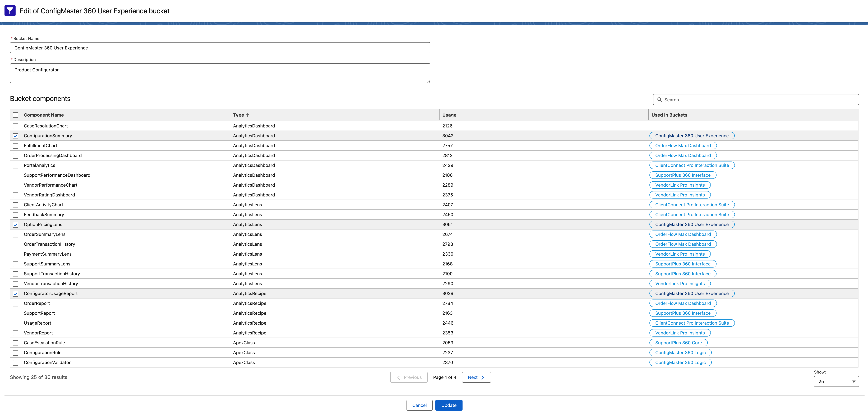868x414 pixels.
Task: Open ClientConnect Pro Interaction Suite pill on PortalAnalytics row
Action: click(692, 165)
